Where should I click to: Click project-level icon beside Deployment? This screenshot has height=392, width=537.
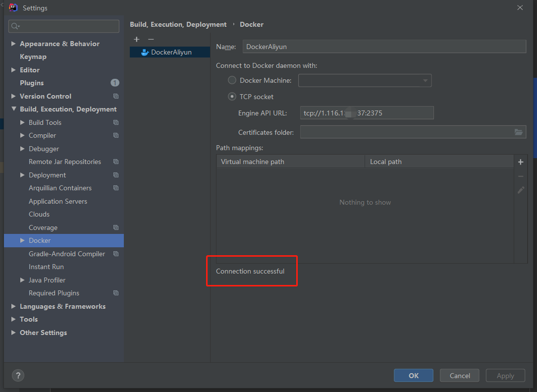[116, 175]
